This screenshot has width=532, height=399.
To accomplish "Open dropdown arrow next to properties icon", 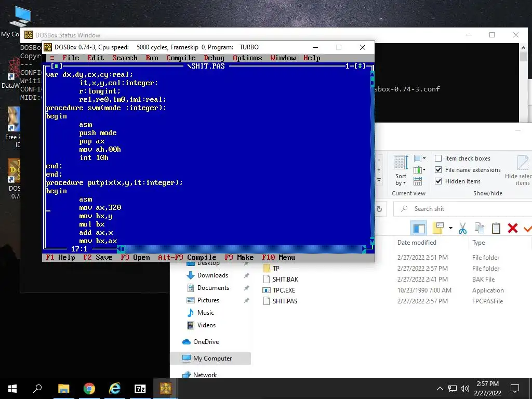I will pos(450,228).
